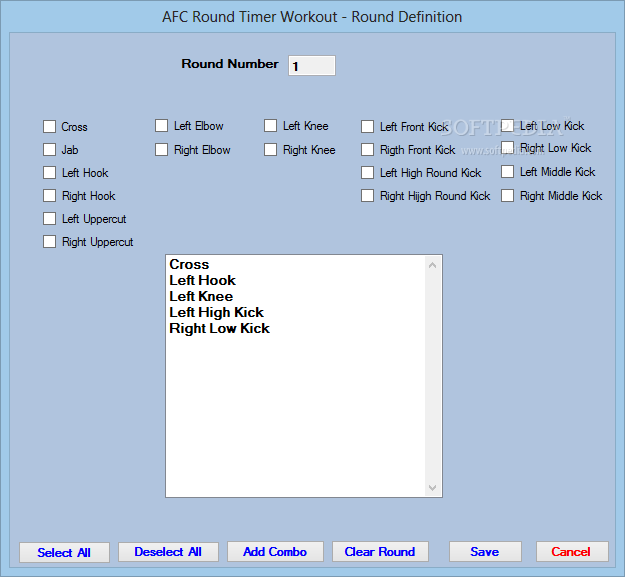The width and height of the screenshot is (625, 577).
Task: Check the Left Low Kick checkbox
Action: click(x=507, y=126)
